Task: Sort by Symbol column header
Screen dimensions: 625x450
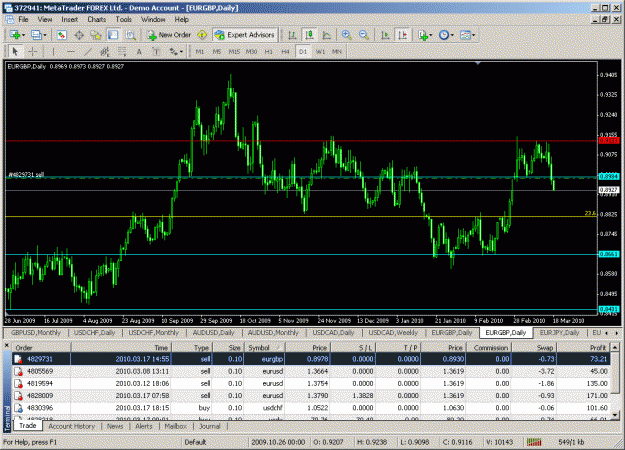Action: (264, 348)
